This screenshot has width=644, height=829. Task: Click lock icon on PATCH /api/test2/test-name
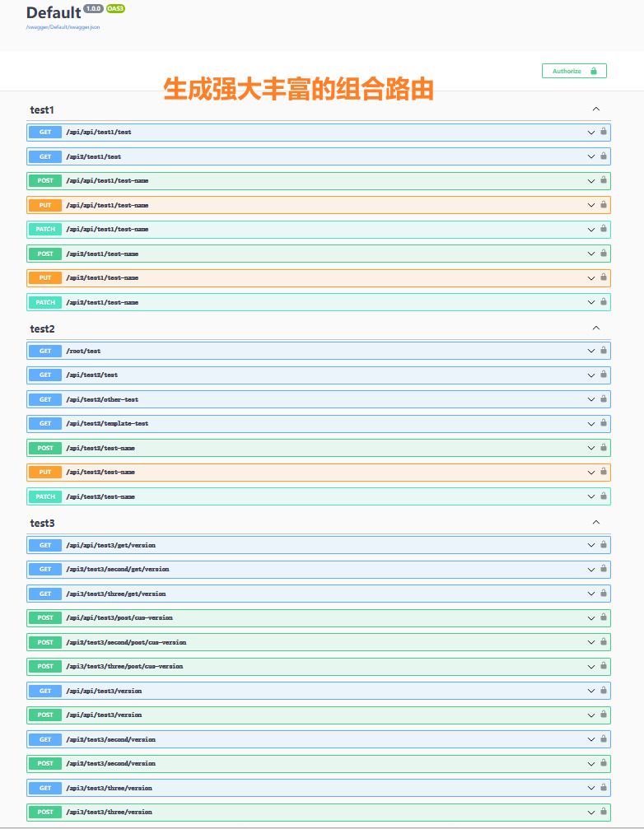(x=604, y=496)
